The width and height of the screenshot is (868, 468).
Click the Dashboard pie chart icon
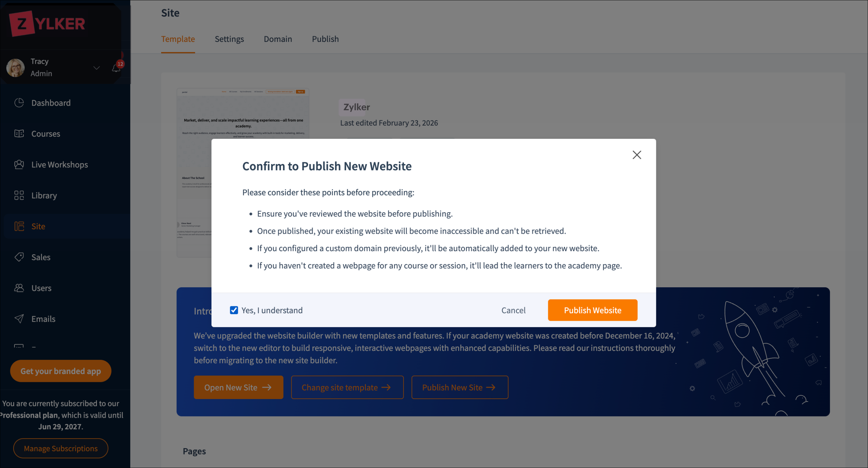coord(19,103)
